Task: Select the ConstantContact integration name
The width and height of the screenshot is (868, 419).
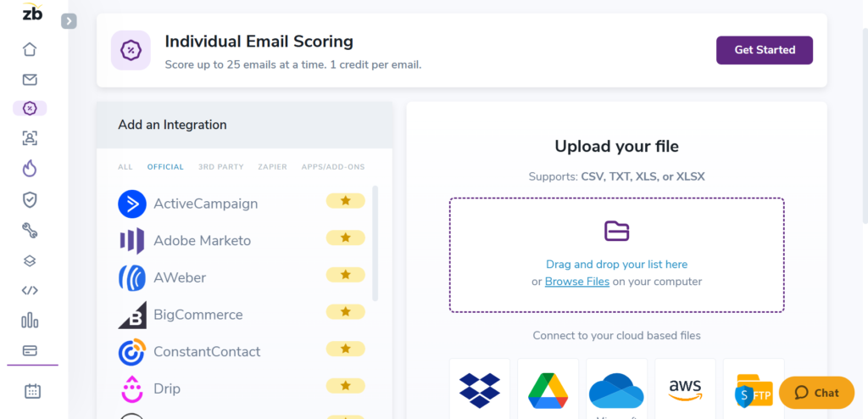Action: (207, 352)
